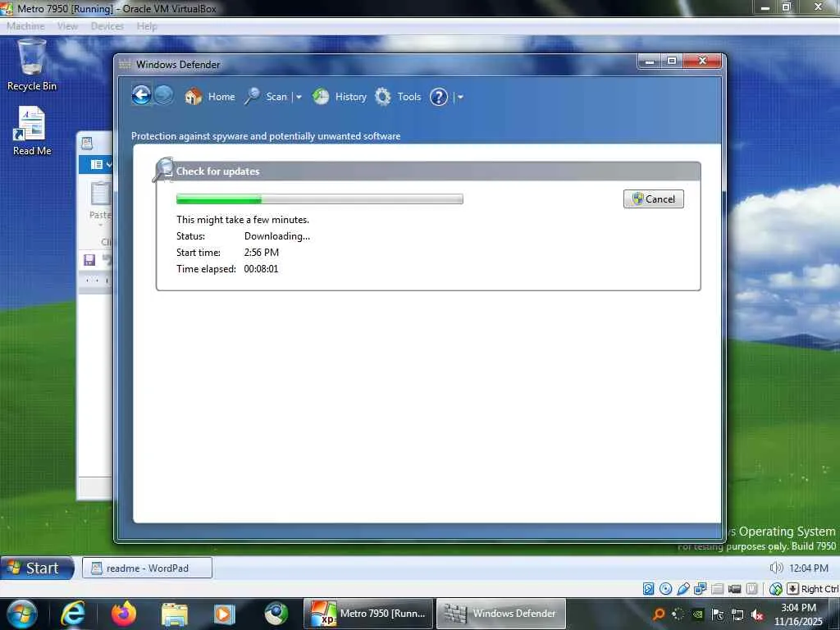Click the VirtualBox mouse integration status icon
Screen dimensions: 840x630
pos(775,589)
